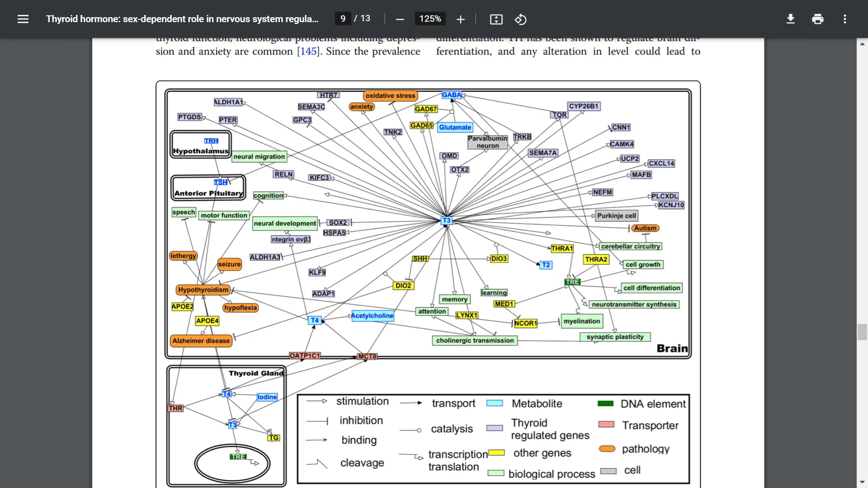Click the 'Brain' label in the figure
This screenshot has width=868, height=488.
[672, 348]
